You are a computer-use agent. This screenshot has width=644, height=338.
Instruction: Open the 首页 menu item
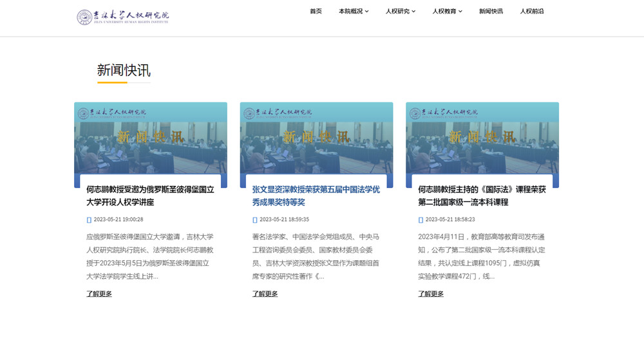(x=316, y=11)
